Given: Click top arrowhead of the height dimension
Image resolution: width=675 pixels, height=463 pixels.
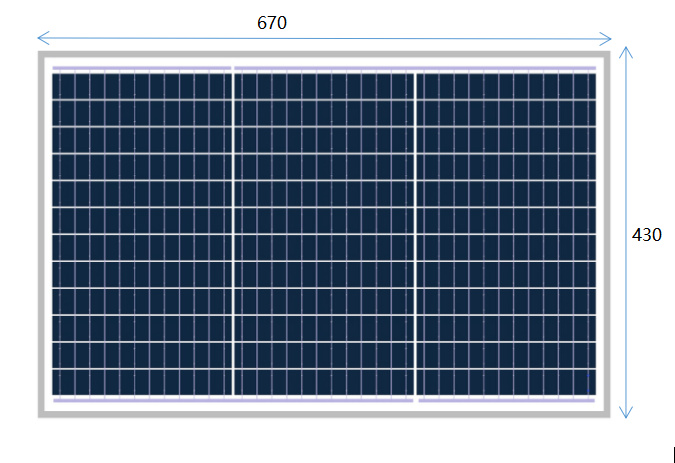Looking at the screenshot, I should pyautogui.click(x=627, y=50).
